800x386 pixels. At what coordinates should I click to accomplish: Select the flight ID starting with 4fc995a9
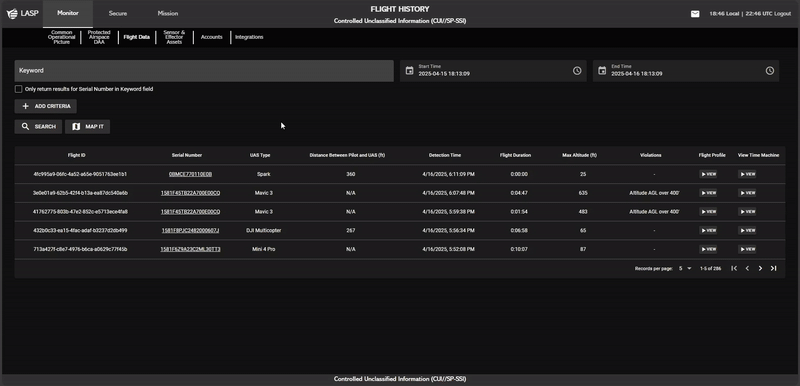click(80, 174)
